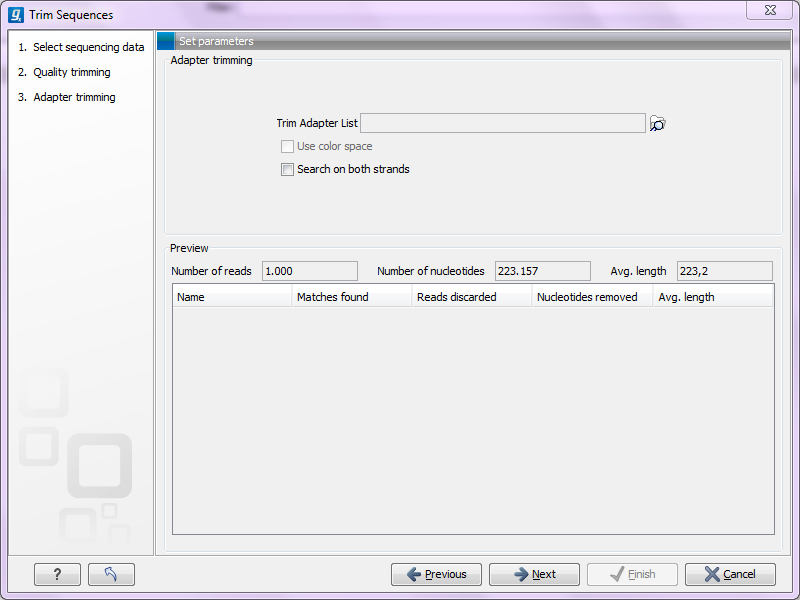Click the Finish button
The image size is (800, 600).
[632, 574]
